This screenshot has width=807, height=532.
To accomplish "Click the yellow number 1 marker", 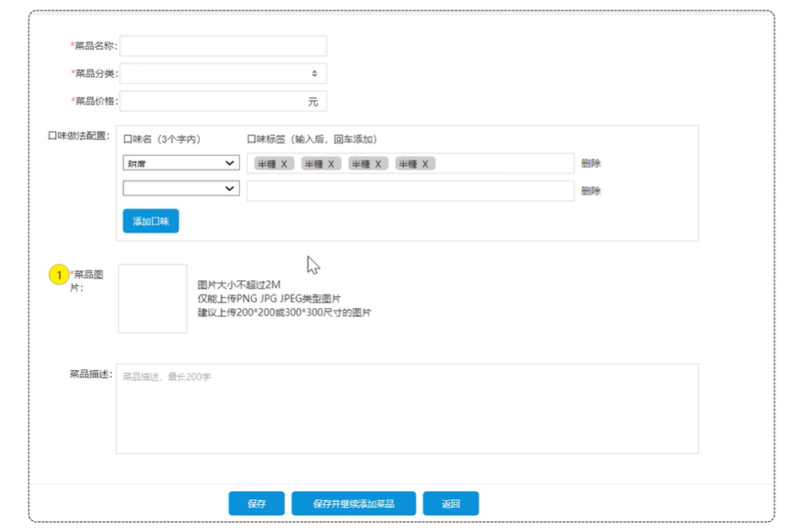I will (x=59, y=274).
